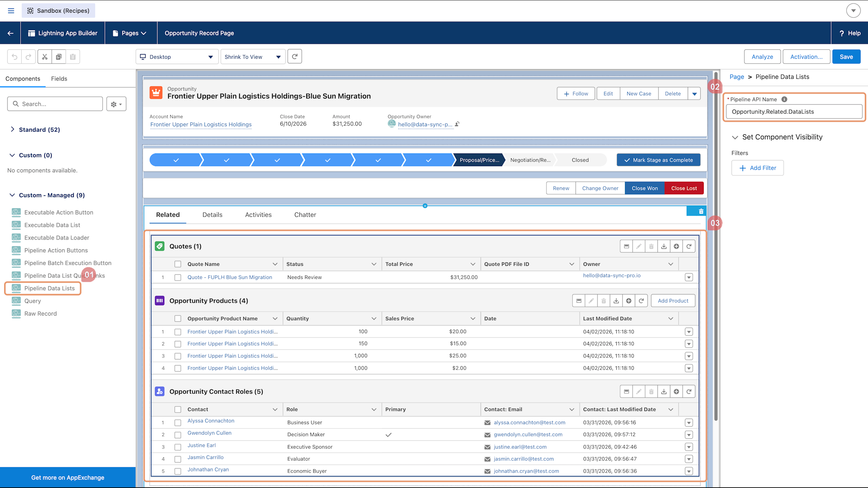Image resolution: width=868 pixels, height=488 pixels.
Task: Switch to the Fields tab
Action: (x=59, y=78)
